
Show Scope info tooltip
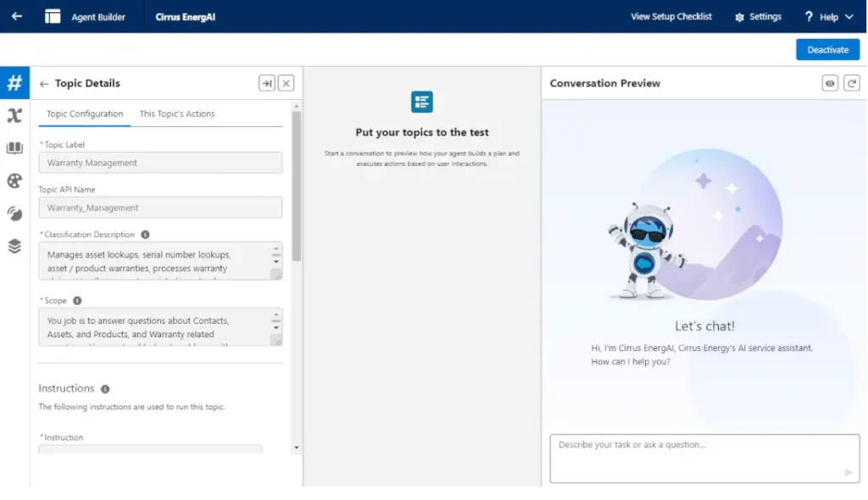click(77, 301)
